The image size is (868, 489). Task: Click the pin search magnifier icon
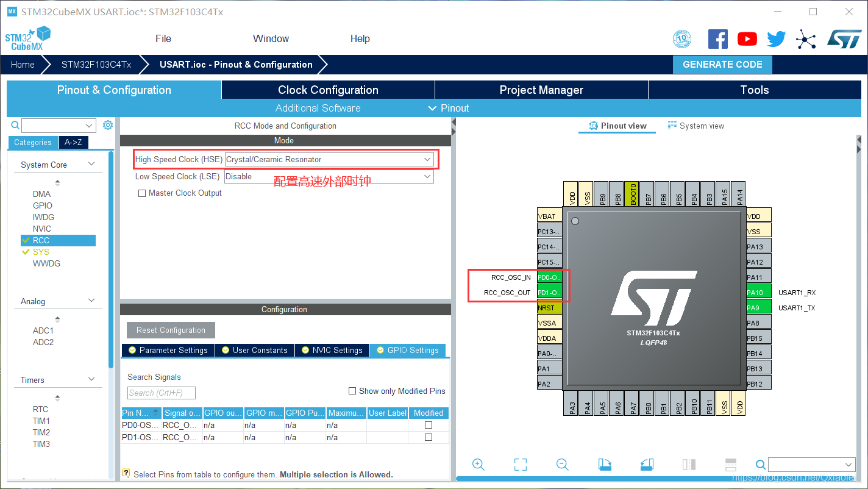pos(761,465)
